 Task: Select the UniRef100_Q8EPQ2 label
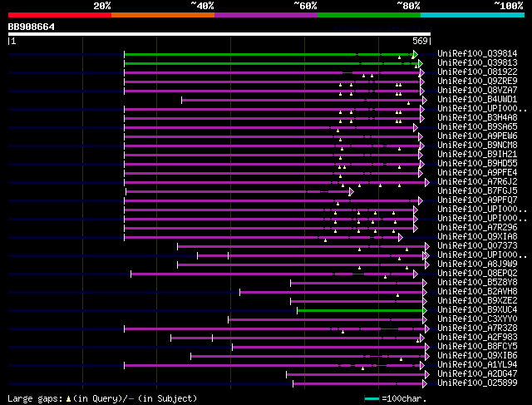477,274
